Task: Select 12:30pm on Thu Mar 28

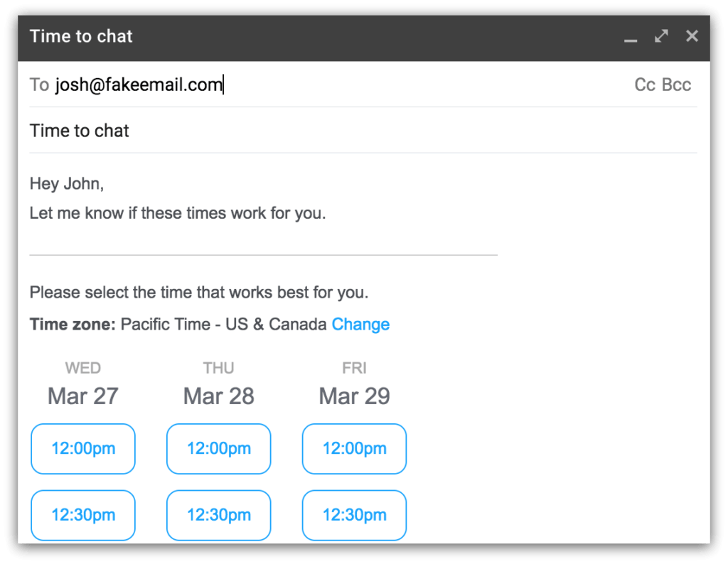Action: pos(219,515)
